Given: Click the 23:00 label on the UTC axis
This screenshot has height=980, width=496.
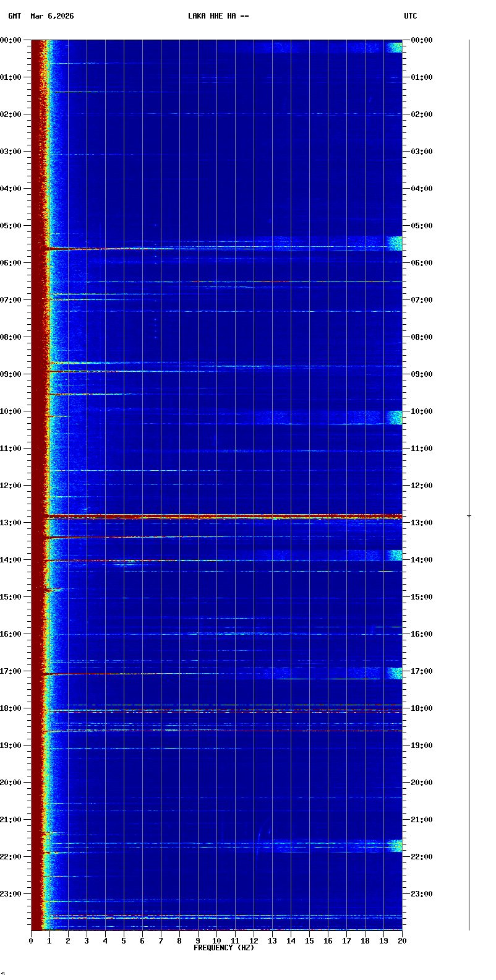Looking at the screenshot, I should 421,894.
